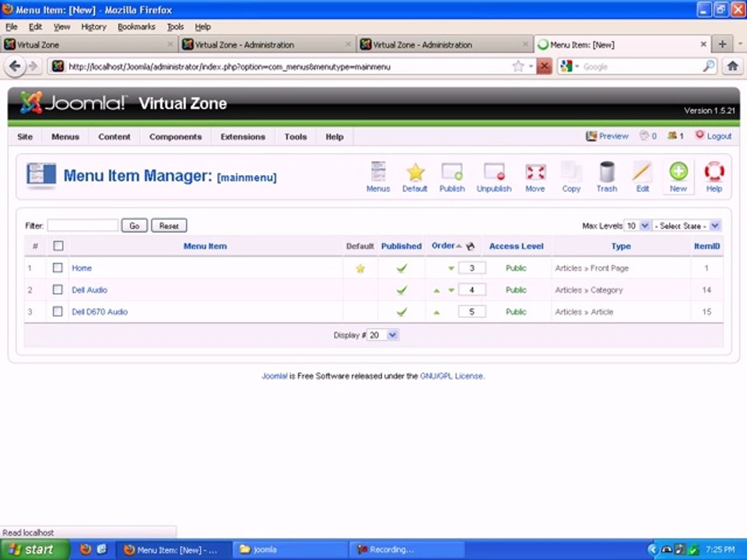Screen dimensions: 747x560
Task: Click the Trash toolbar icon
Action: (x=606, y=177)
